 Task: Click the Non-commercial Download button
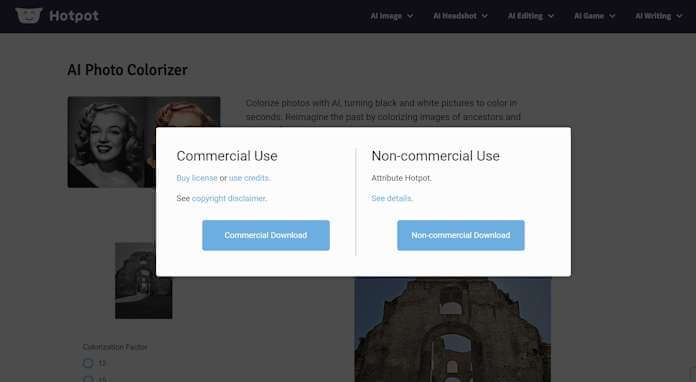pyautogui.click(x=461, y=235)
